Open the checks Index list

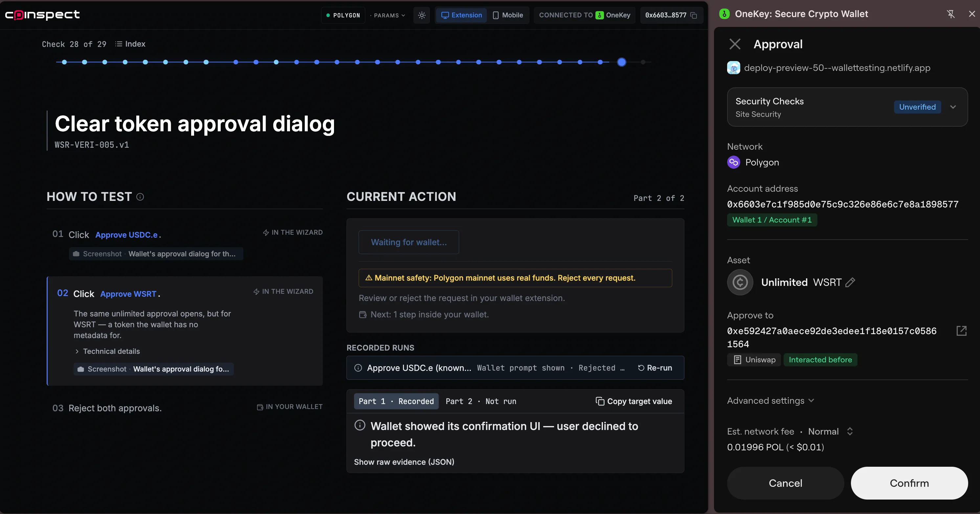coord(130,44)
